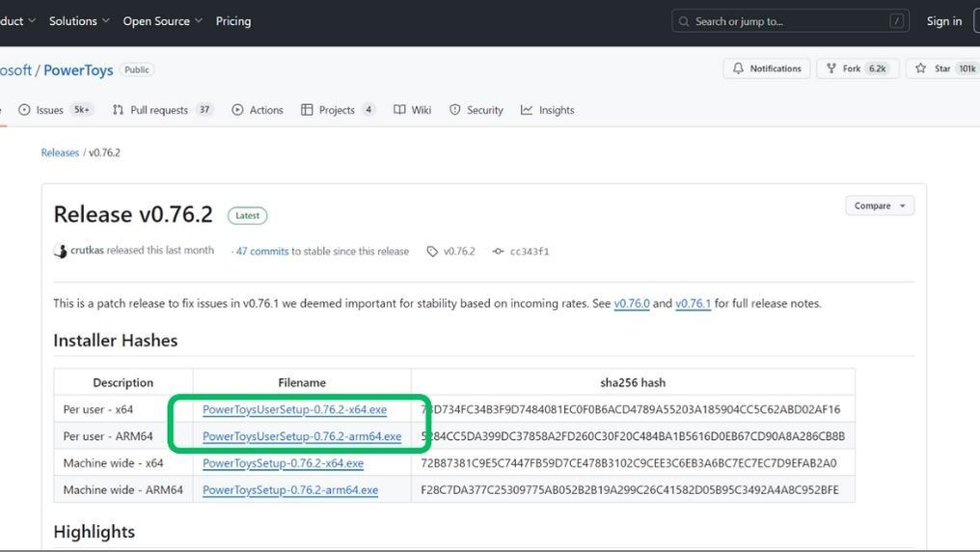980x552 pixels.
Task: Open the Pricing page
Action: point(233,21)
